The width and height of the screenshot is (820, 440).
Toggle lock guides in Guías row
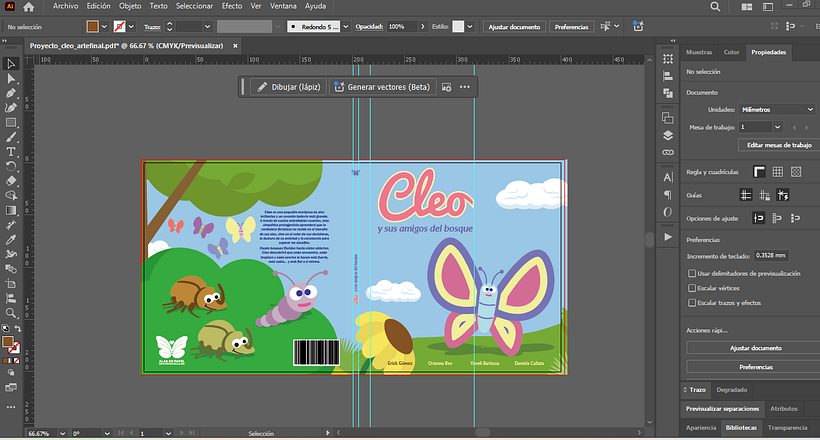[x=765, y=195]
